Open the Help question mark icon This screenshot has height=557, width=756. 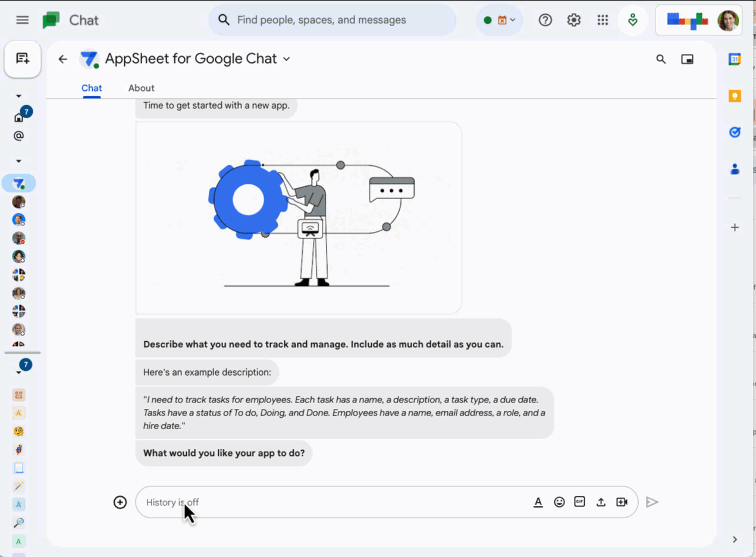545,20
